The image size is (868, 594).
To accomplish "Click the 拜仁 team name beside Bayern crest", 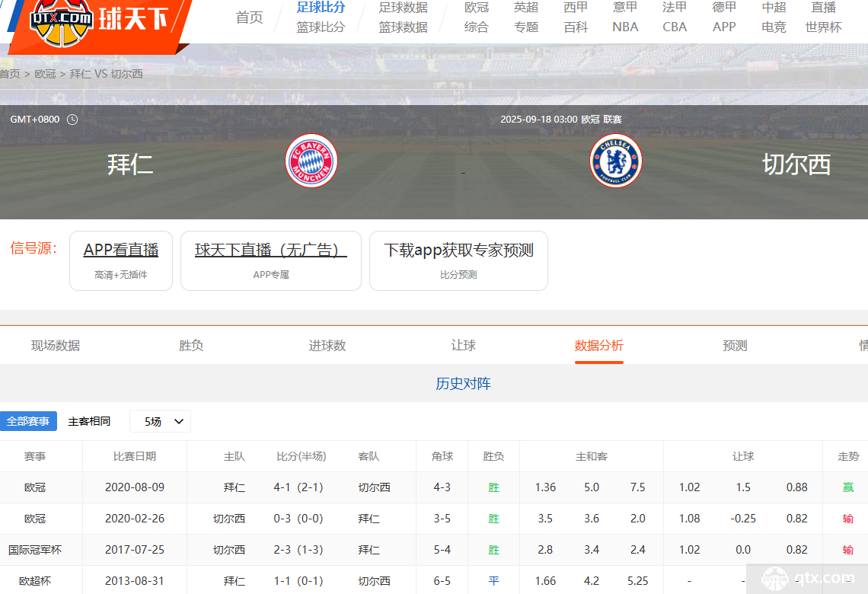I will 130,164.
